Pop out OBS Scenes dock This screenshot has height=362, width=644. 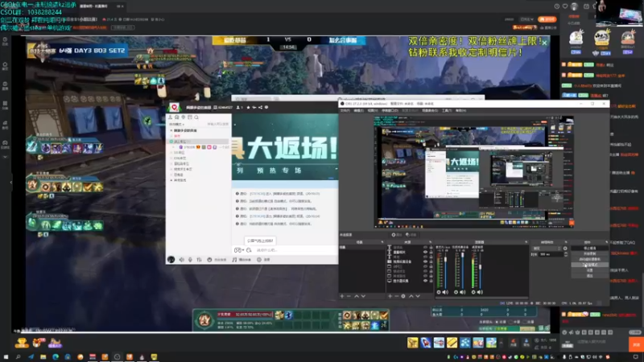pos(382,242)
